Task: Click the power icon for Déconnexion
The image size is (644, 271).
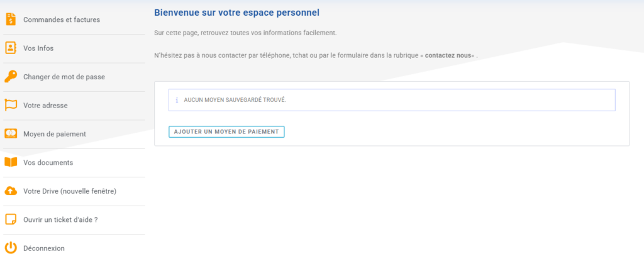Action: [x=11, y=248]
